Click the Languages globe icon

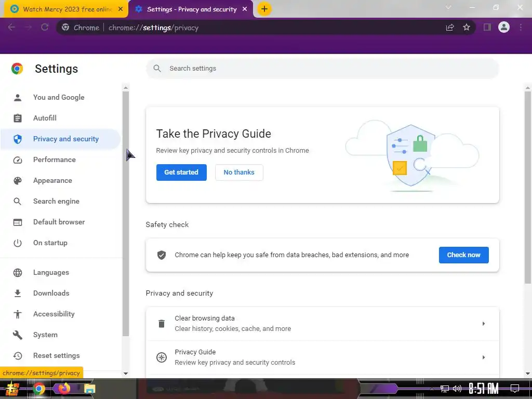18,272
